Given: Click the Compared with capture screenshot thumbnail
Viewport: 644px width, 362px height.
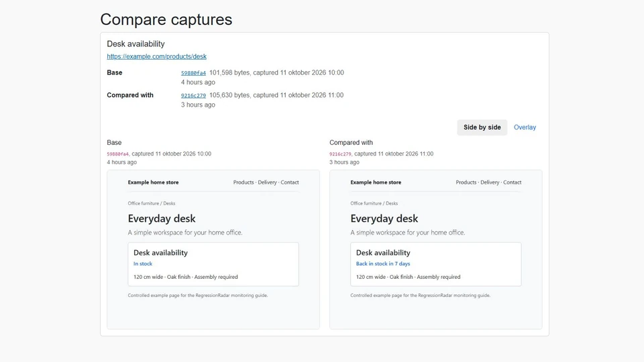Looking at the screenshot, I should 436,249.
